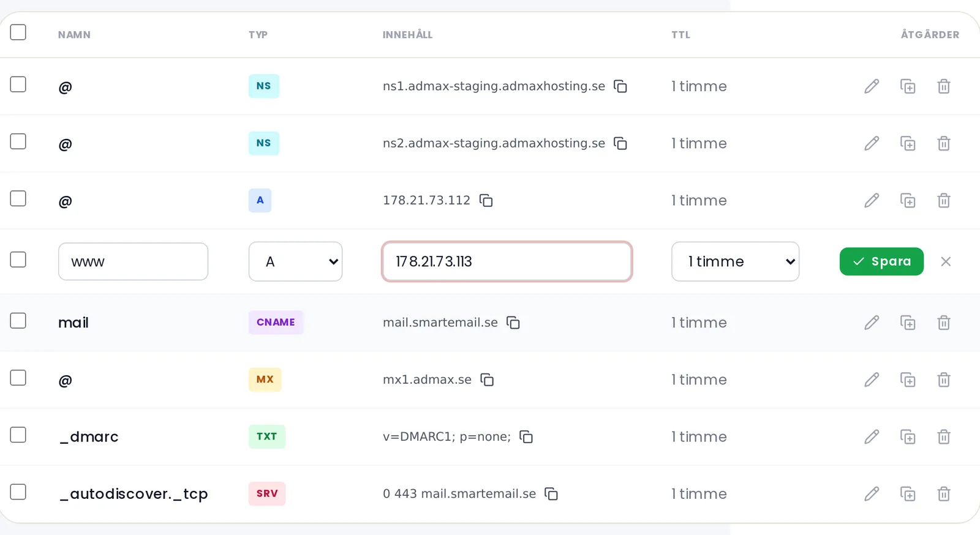Click the name field containing www
The width and height of the screenshot is (980, 535).
coord(133,261)
